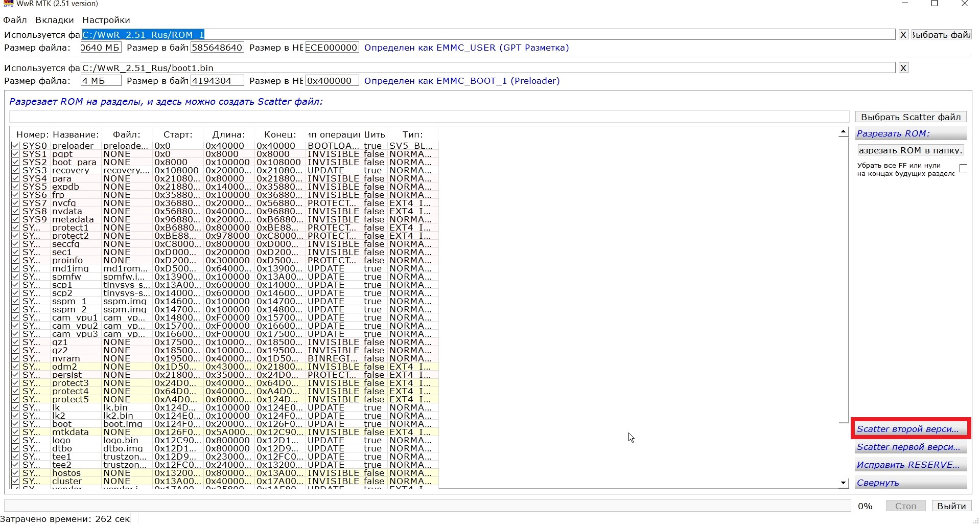
Task: Click the Выйти exit button
Action: 951,506
